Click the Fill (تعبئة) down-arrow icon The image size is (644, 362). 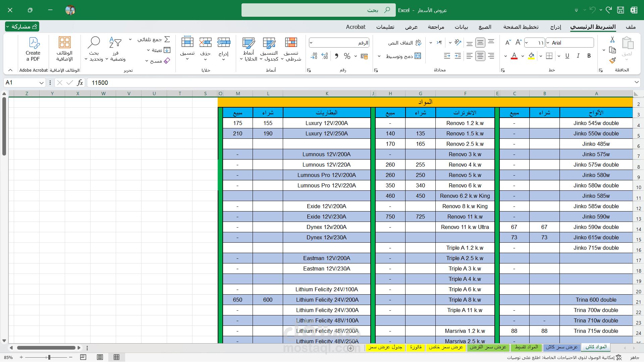[x=167, y=50]
